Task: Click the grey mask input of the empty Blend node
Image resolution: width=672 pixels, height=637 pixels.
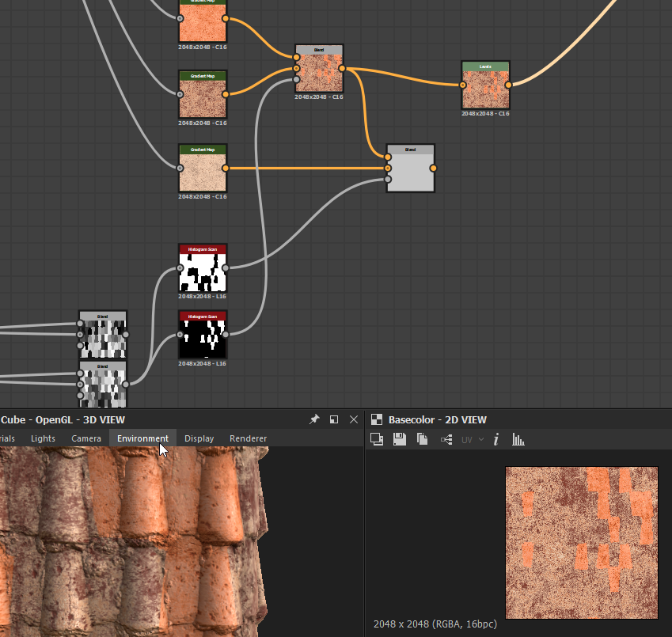Action: [388, 180]
